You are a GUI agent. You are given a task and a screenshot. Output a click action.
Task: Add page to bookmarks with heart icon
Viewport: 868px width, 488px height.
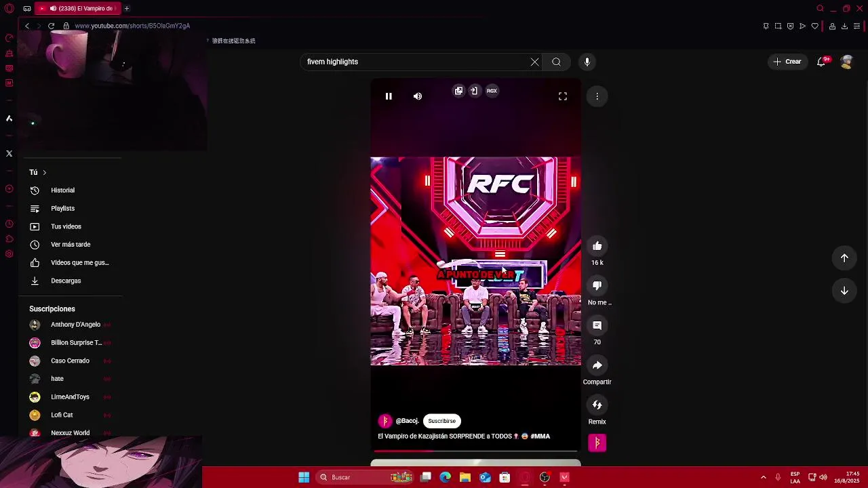coord(815,26)
